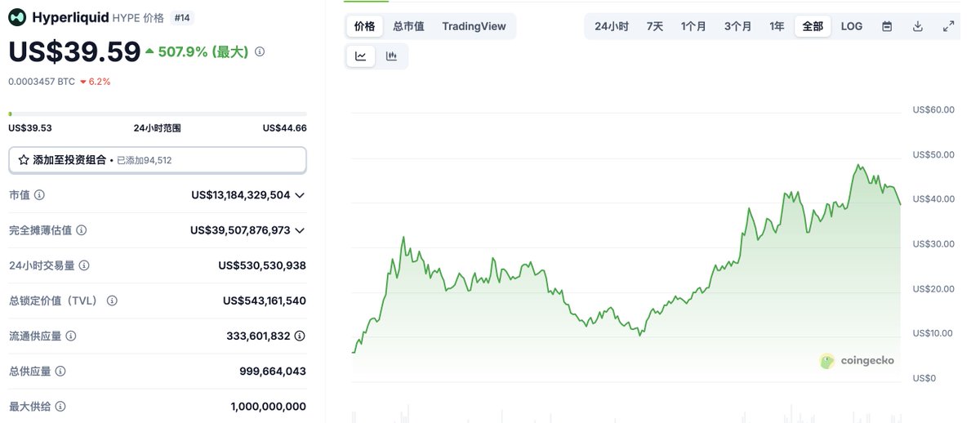Expand chart to fullscreen
The image size is (980, 423).
(949, 26)
